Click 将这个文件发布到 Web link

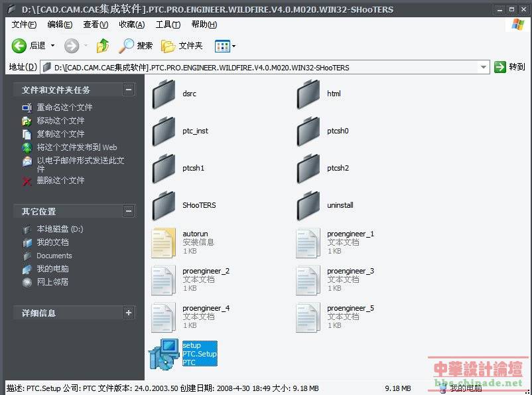[x=77, y=147]
